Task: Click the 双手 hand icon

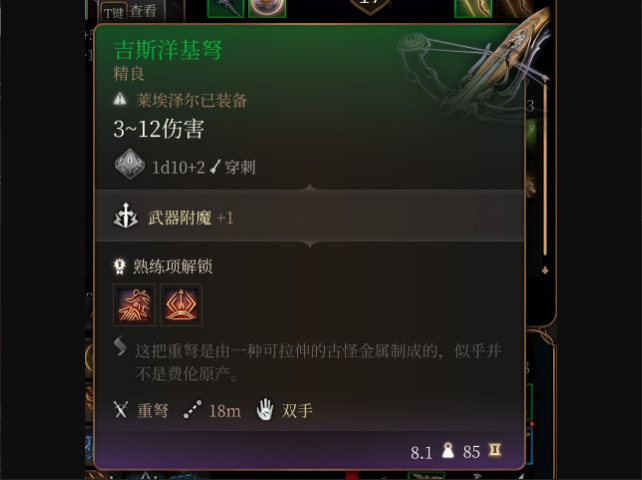Action: pos(265,409)
